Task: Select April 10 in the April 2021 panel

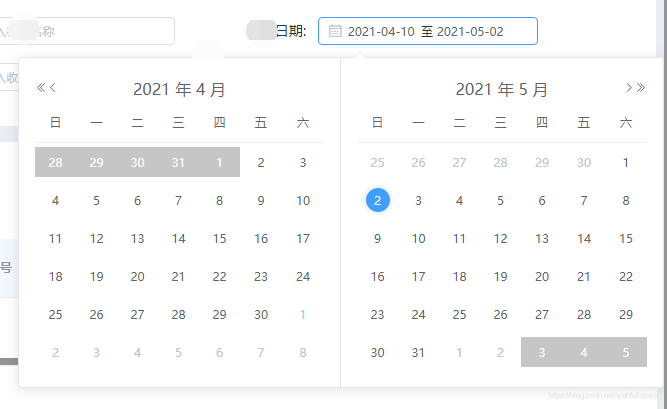Action: (303, 200)
